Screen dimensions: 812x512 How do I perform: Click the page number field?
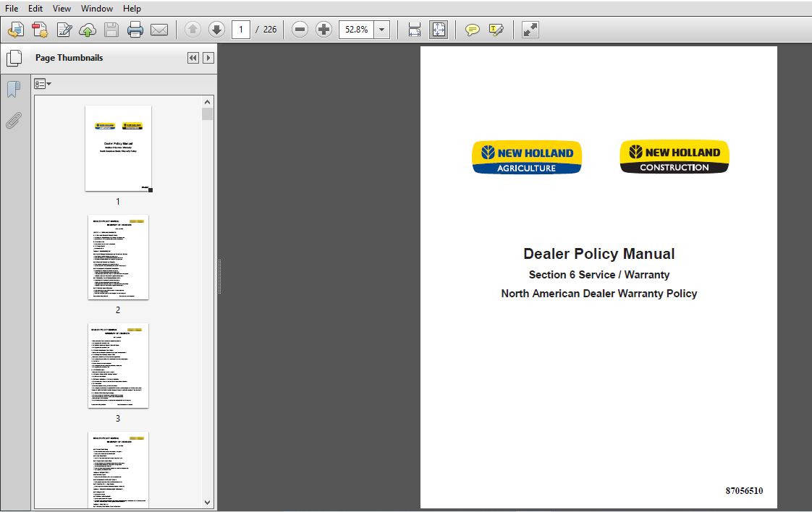pos(241,30)
